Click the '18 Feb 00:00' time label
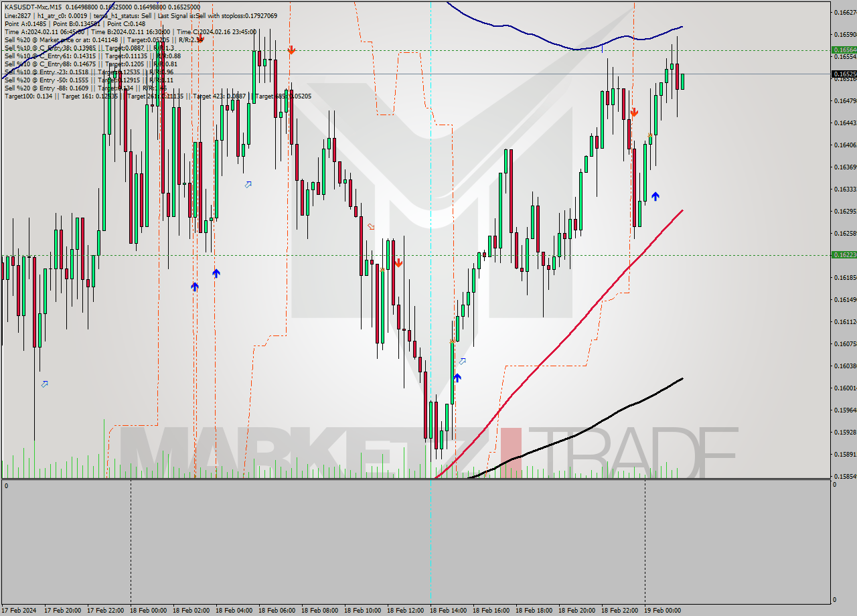Screen dimensions: 857x616 pos(148,610)
